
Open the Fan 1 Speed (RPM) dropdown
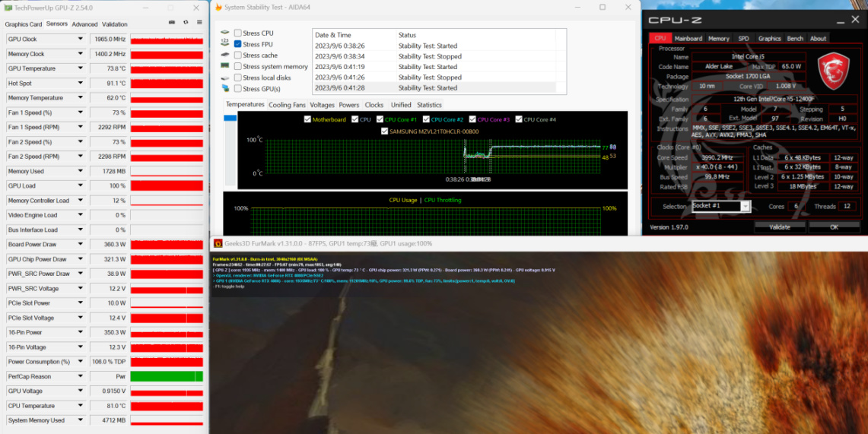(81, 127)
